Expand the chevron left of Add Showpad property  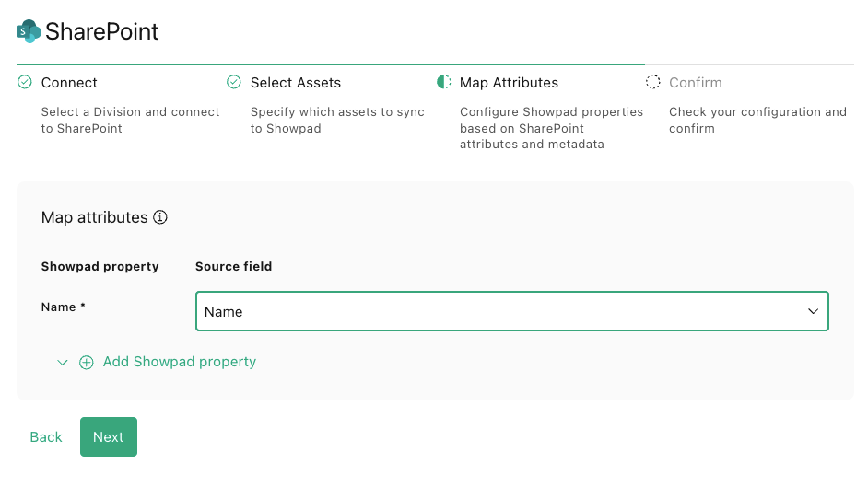(x=63, y=363)
